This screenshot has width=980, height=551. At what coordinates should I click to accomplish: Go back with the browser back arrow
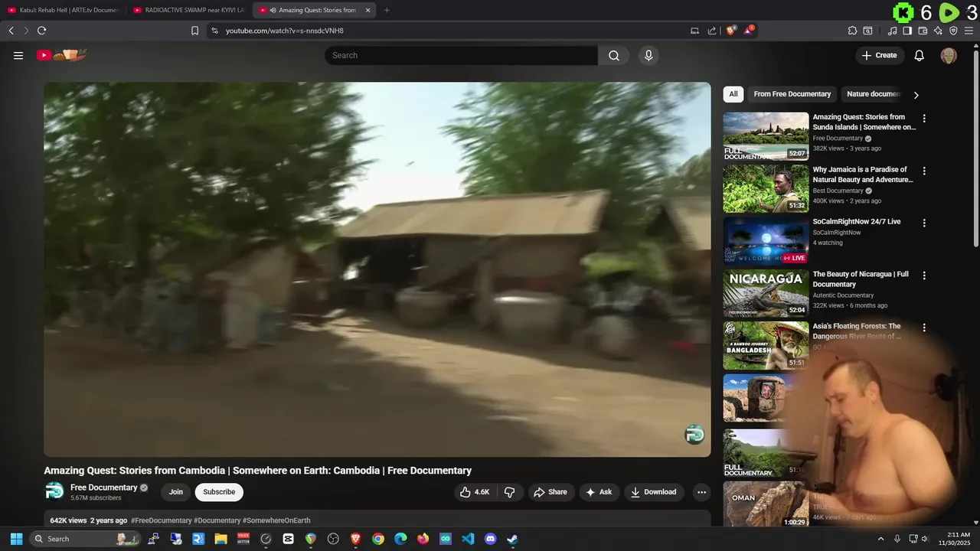point(11,31)
